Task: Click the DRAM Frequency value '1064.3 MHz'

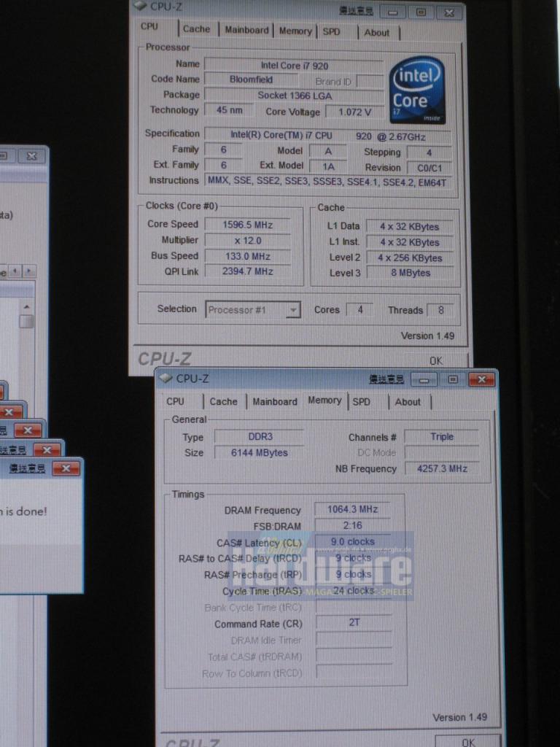Action: [353, 510]
